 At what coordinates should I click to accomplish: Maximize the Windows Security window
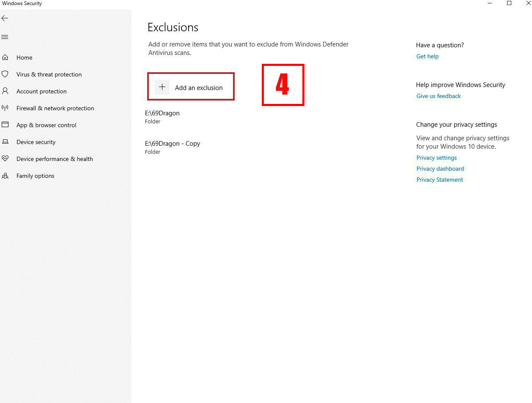[x=509, y=3]
